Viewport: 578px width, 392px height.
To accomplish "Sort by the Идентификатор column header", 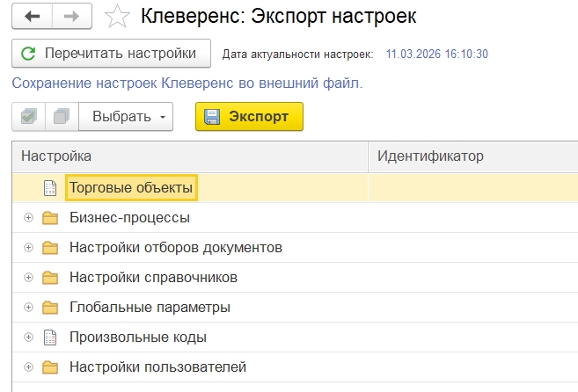I will [473, 156].
